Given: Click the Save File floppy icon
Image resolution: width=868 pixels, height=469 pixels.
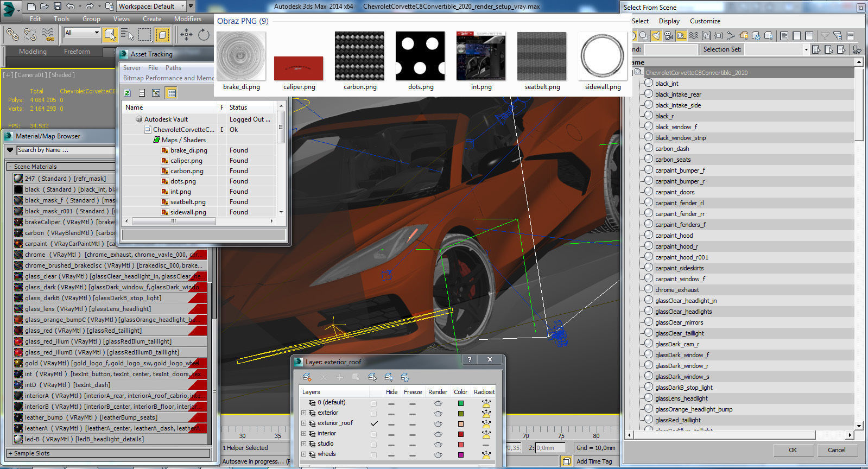Looking at the screenshot, I should coord(57,7).
